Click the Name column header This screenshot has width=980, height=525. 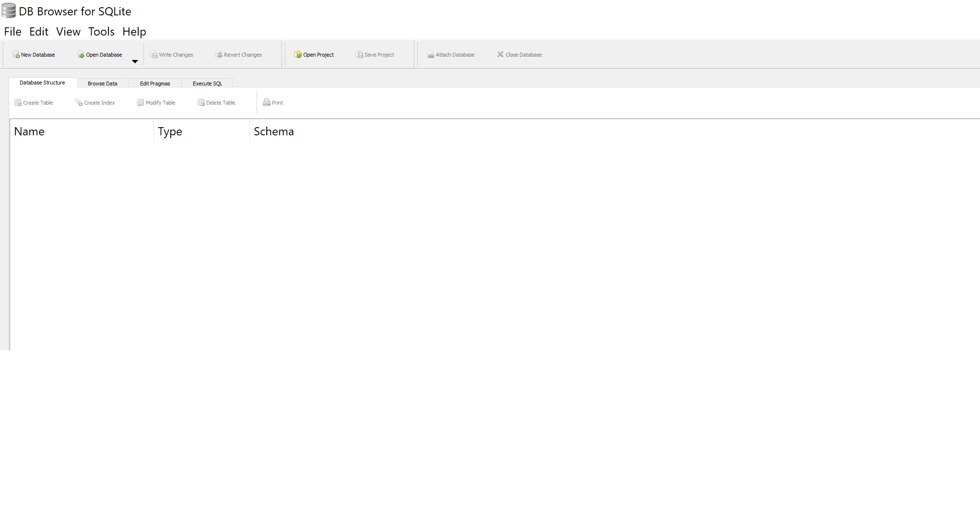click(x=82, y=131)
